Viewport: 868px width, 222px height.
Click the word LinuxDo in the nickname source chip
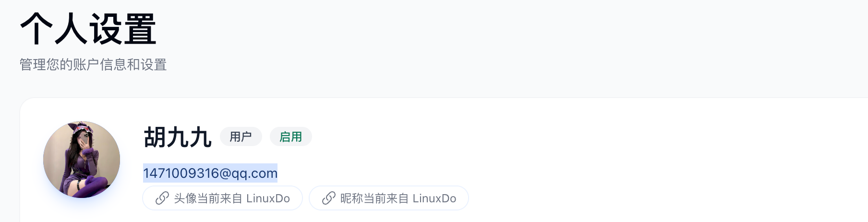pyautogui.click(x=434, y=198)
